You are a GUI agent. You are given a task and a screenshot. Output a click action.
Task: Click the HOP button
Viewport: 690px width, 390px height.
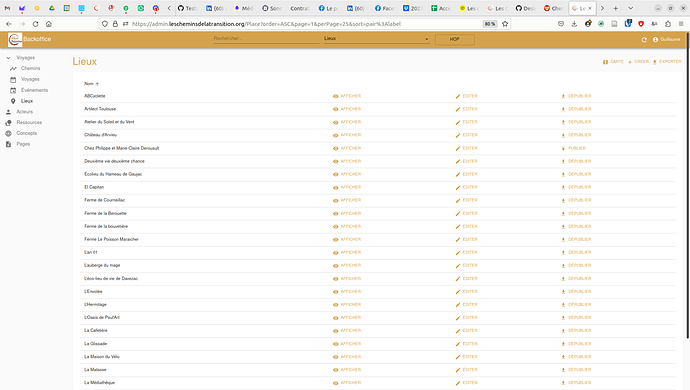[x=455, y=39]
